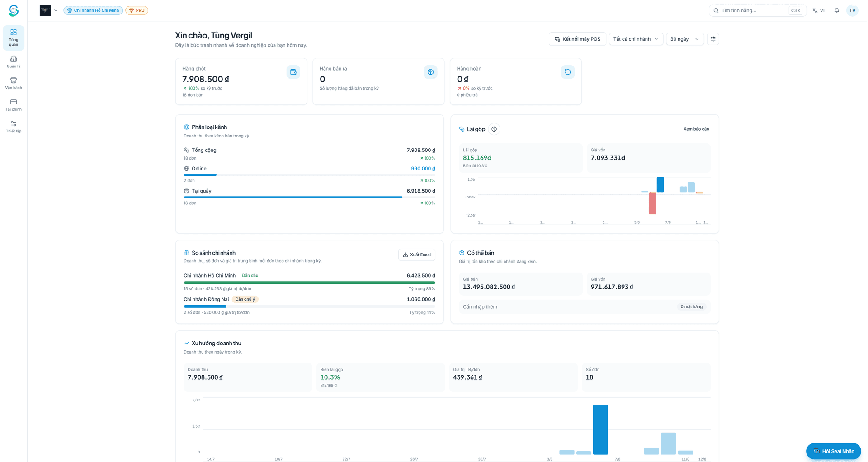Click the Hàng chốt wallet icon
The height and width of the screenshot is (462, 868).
[293, 72]
